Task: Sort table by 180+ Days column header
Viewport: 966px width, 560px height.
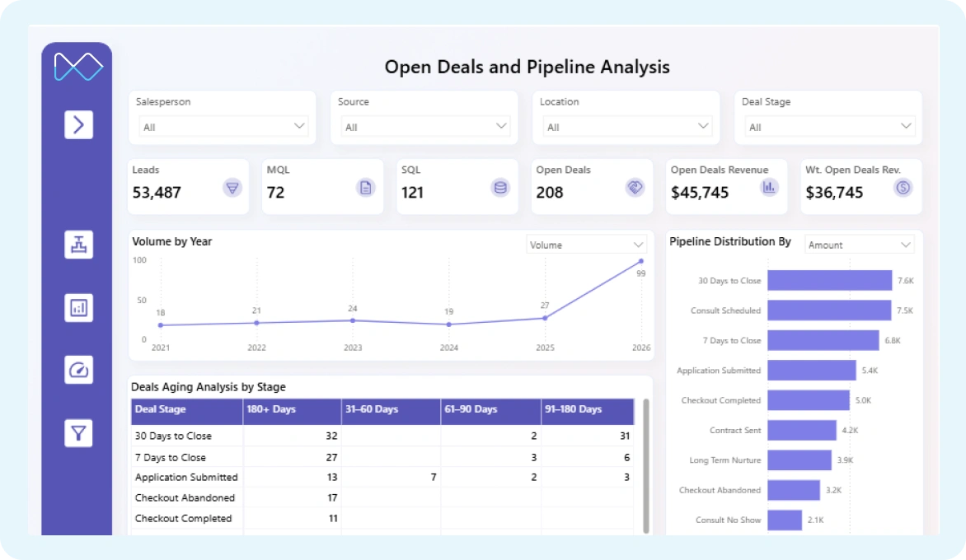Action: [x=292, y=411]
